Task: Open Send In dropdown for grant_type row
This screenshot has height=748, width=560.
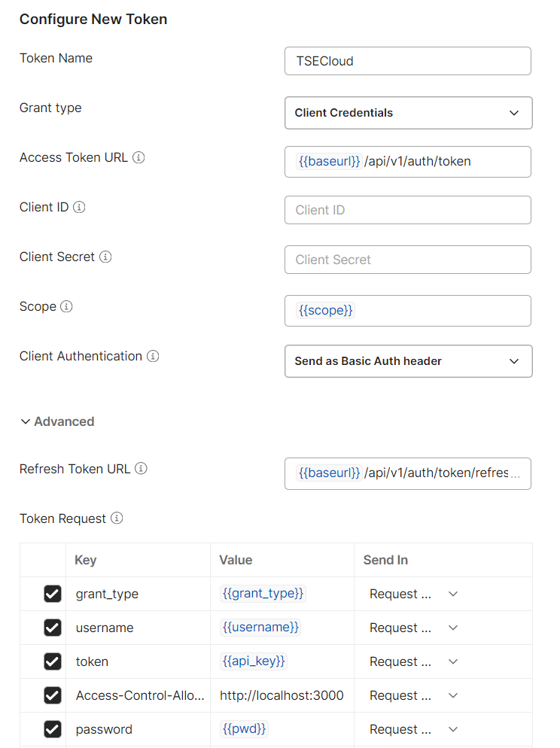Action: (452, 594)
